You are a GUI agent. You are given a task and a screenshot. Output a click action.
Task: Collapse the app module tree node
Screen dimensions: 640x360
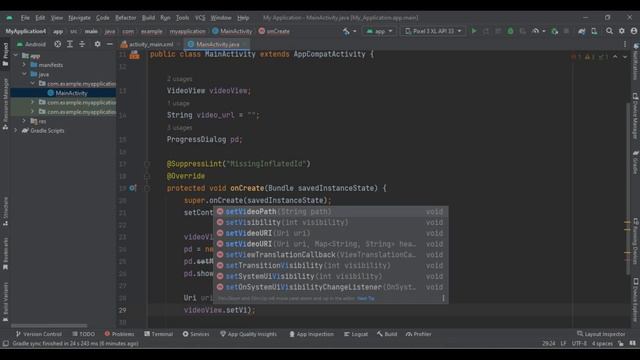tap(16, 56)
